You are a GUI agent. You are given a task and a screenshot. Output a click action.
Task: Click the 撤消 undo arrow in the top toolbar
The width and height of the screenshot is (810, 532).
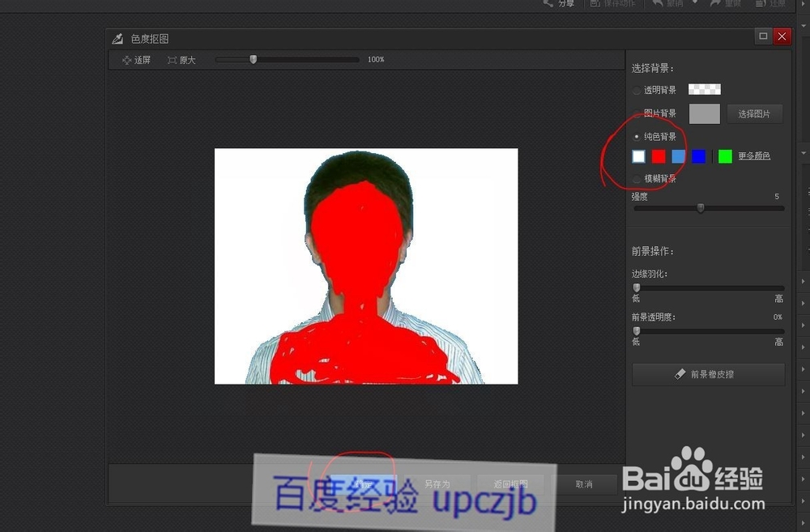[x=658, y=3]
